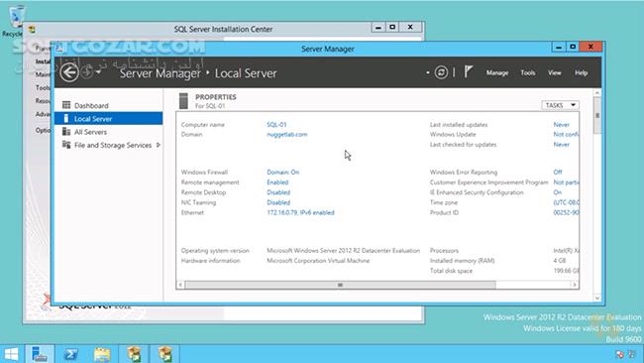Minimize the Server Manager window
This screenshot has width=644, height=363.
click(x=558, y=47)
